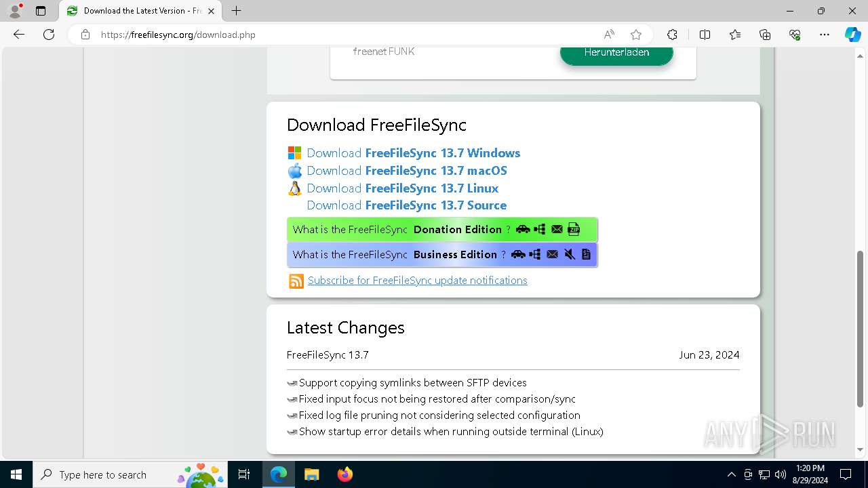Open Edge Settings and more menu
Viewport: 868px width, 488px height.
point(825,35)
